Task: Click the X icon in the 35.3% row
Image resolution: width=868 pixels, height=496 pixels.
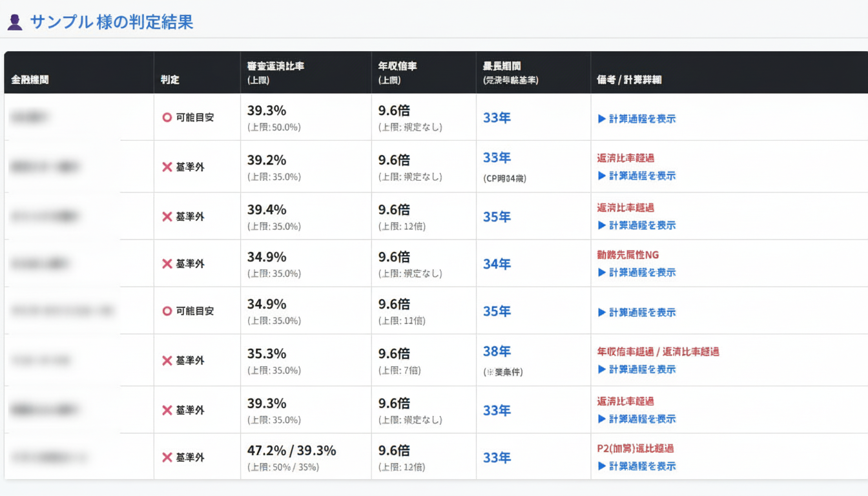Action: coord(167,361)
